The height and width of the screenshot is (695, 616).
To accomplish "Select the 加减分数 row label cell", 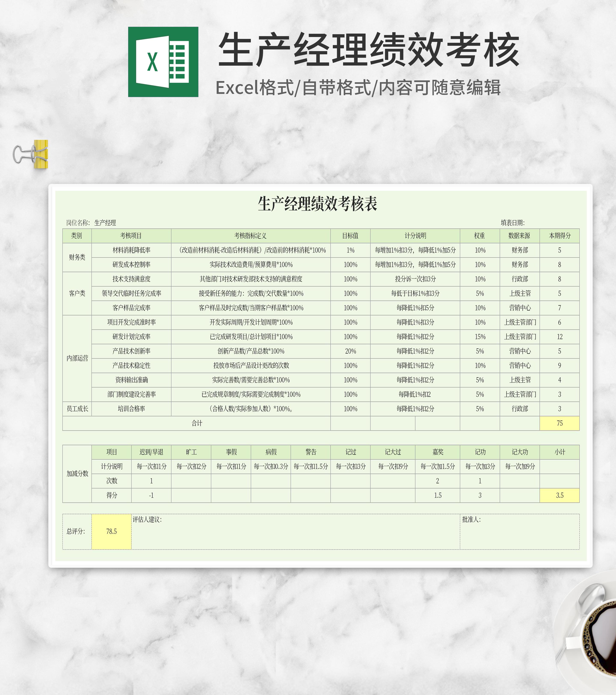I will tap(77, 474).
